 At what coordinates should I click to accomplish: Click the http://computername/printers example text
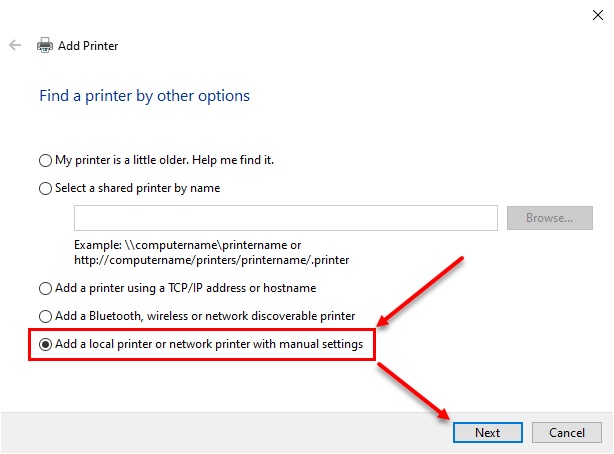[x=212, y=260]
